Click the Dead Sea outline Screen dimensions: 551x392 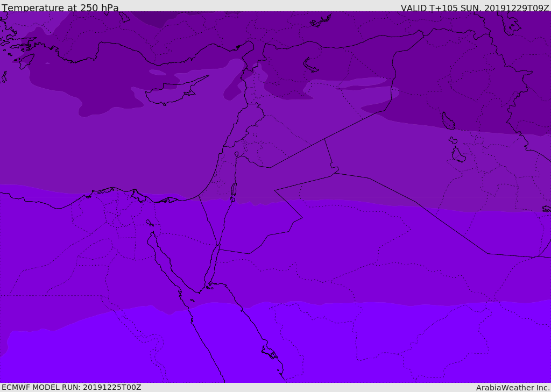234,189
